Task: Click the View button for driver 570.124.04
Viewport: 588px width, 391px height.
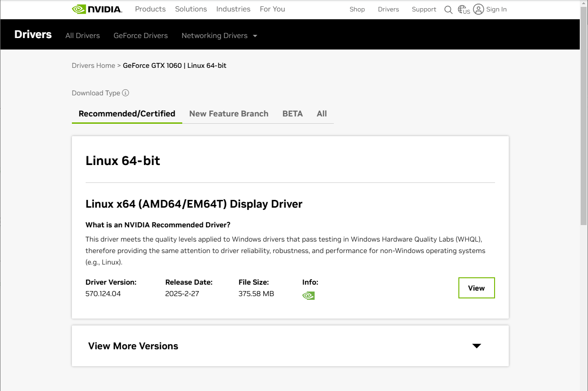Action: tap(477, 288)
